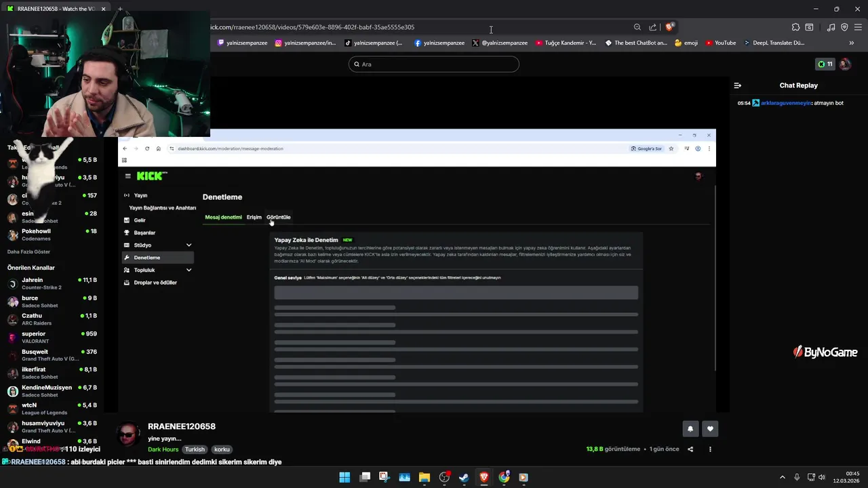The image size is (868, 488).
Task: Open the three-dot options under the video
Action: pyautogui.click(x=710, y=449)
